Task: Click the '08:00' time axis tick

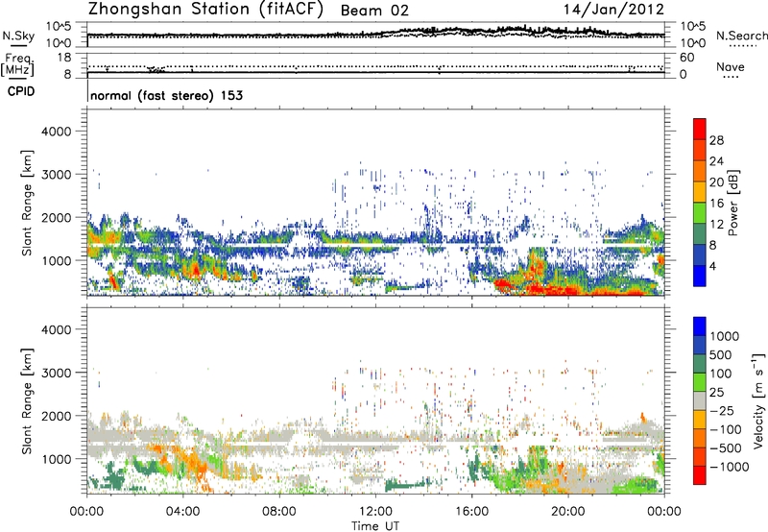Action: (279, 512)
